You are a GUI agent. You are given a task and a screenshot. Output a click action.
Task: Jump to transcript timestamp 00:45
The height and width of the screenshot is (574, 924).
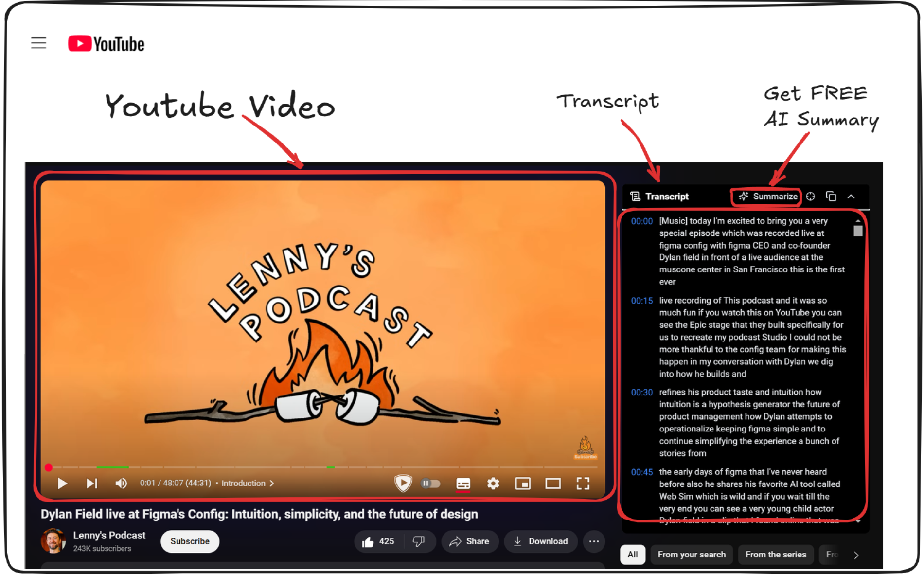click(641, 472)
